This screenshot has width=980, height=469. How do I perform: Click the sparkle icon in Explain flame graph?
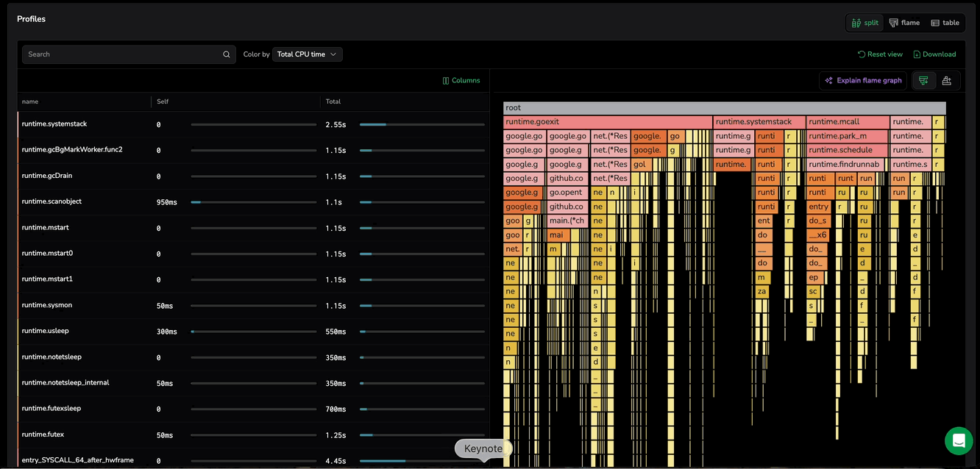829,81
